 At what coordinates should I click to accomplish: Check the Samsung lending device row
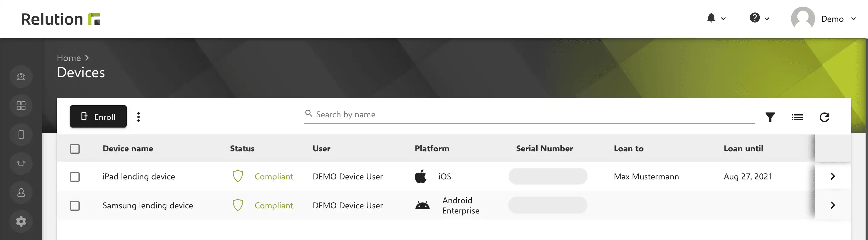point(75,206)
